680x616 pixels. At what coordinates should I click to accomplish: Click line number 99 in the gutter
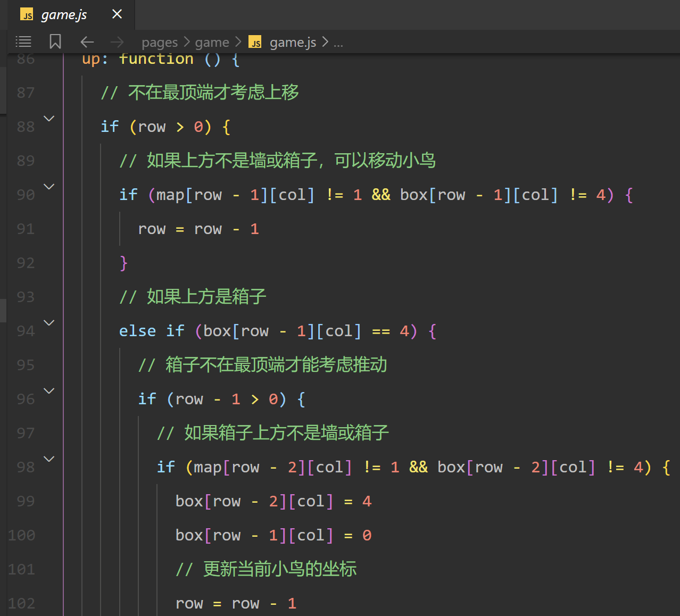[x=24, y=501]
